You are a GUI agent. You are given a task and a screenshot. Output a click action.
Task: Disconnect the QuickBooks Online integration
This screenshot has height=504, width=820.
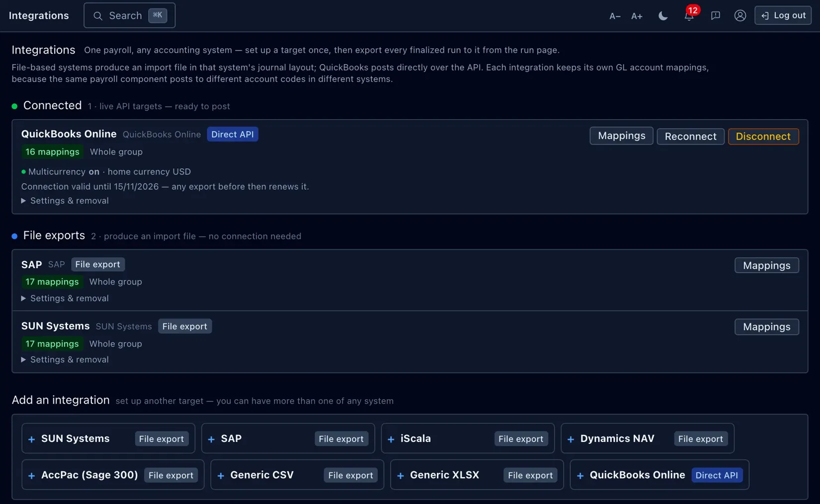763,137
